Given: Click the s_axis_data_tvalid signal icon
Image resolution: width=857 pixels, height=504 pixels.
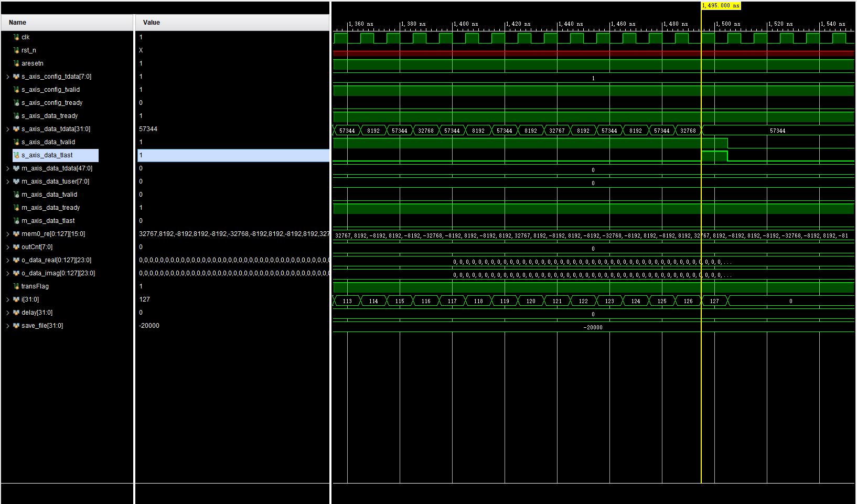Looking at the screenshot, I should point(16,142).
